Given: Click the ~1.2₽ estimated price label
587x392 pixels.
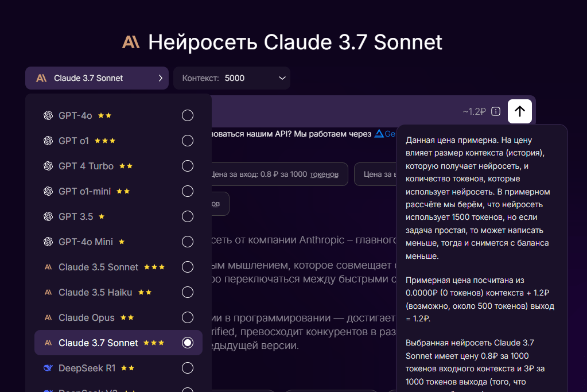Looking at the screenshot, I should (x=474, y=111).
